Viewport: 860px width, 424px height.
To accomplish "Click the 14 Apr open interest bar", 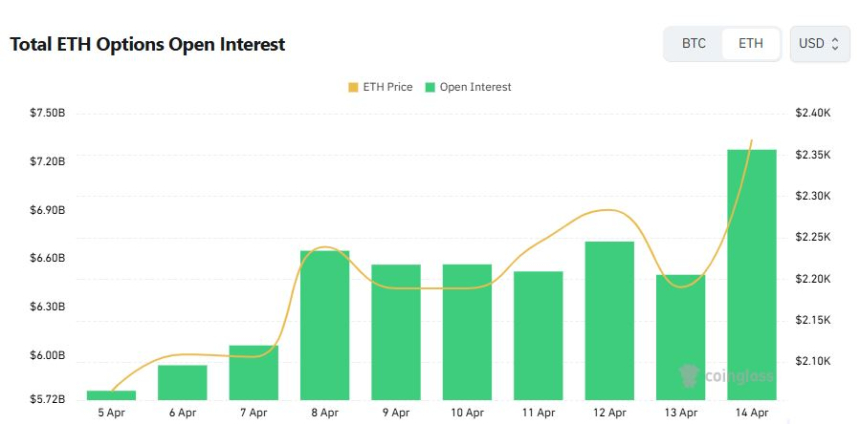I will click(x=752, y=274).
